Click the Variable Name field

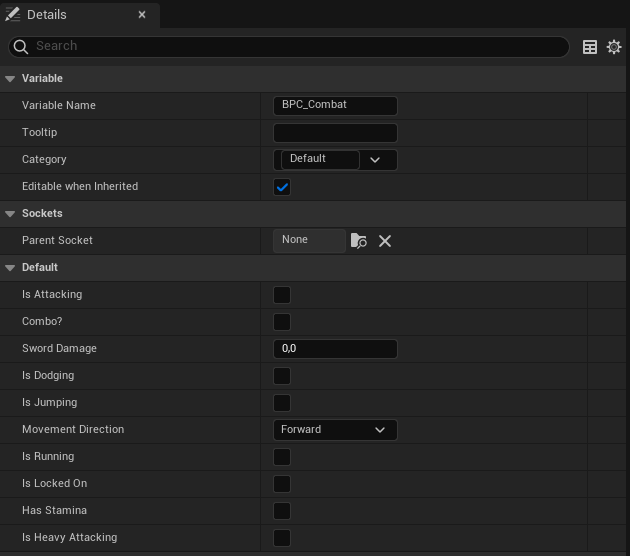coord(335,105)
